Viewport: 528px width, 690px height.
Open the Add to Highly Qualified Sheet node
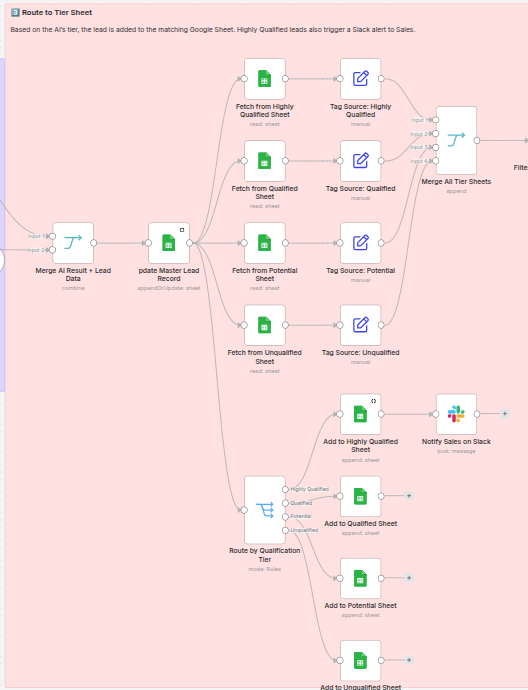pyautogui.click(x=360, y=414)
